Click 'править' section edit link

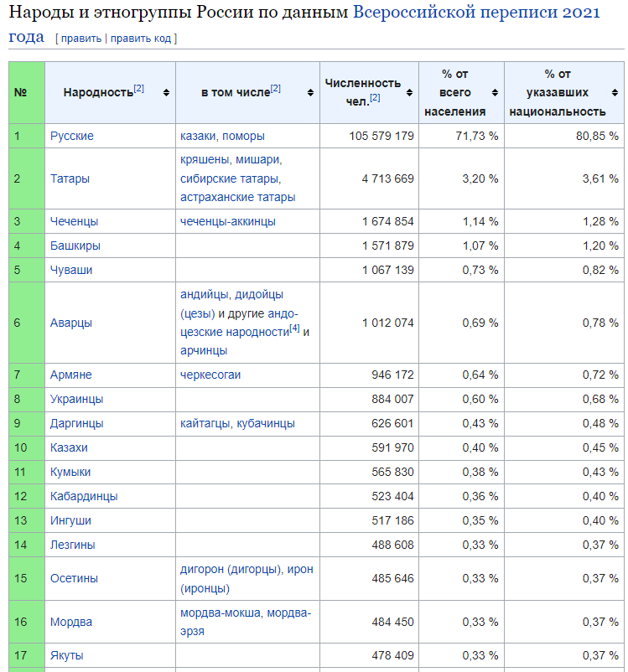coord(81,39)
